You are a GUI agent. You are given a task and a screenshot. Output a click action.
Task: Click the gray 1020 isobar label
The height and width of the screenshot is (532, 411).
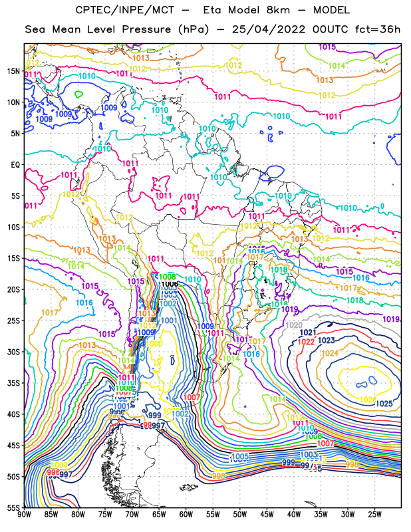click(x=294, y=325)
